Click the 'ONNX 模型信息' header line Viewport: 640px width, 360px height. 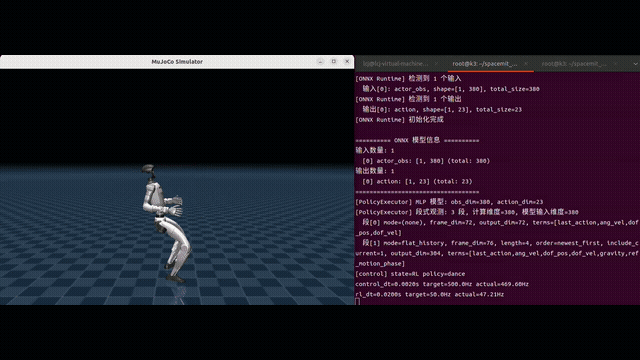pyautogui.click(x=417, y=140)
